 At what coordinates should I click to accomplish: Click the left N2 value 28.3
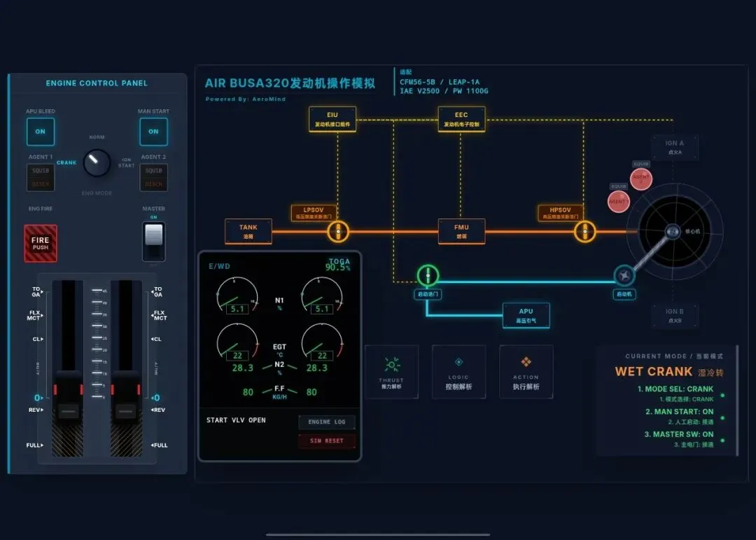(242, 368)
